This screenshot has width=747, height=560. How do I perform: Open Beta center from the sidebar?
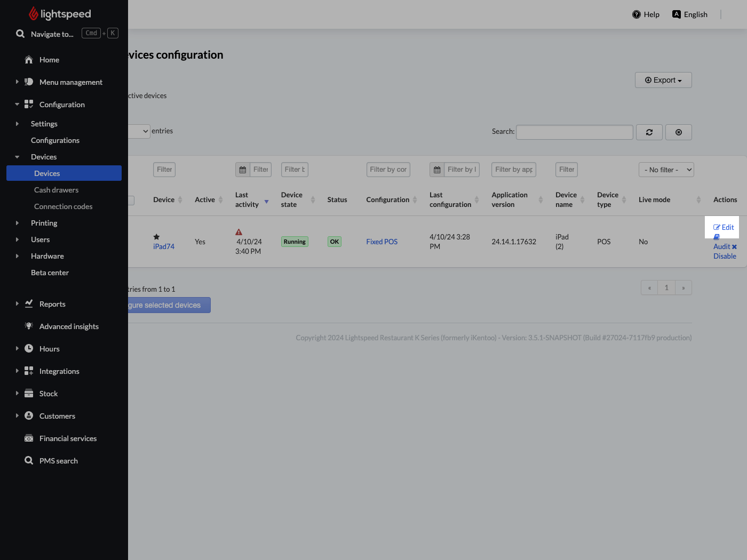(50, 273)
